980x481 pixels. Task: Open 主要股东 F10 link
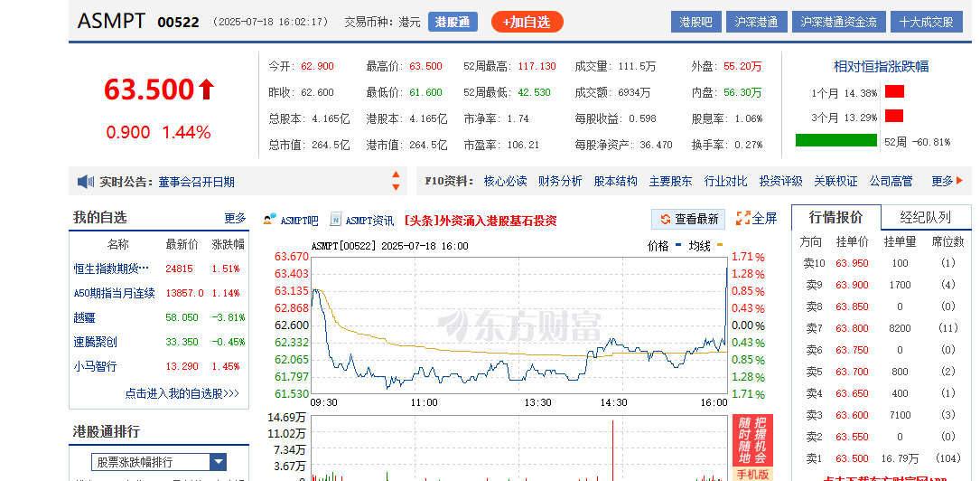click(x=670, y=181)
